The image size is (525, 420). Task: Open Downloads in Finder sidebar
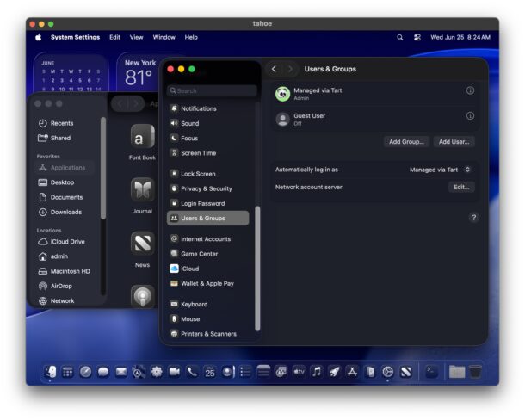[65, 212]
